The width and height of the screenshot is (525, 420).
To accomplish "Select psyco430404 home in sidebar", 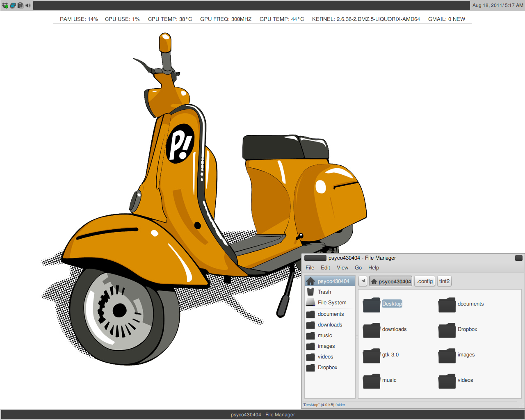I will click(x=330, y=281).
